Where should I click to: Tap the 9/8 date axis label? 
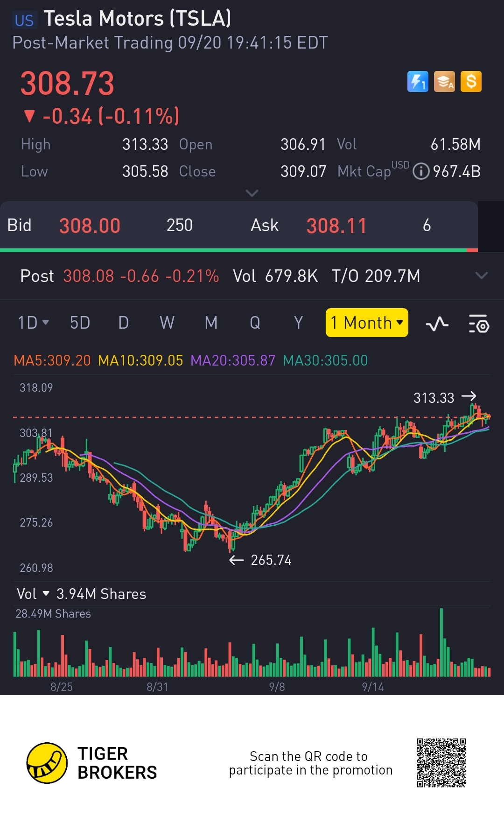[277, 687]
